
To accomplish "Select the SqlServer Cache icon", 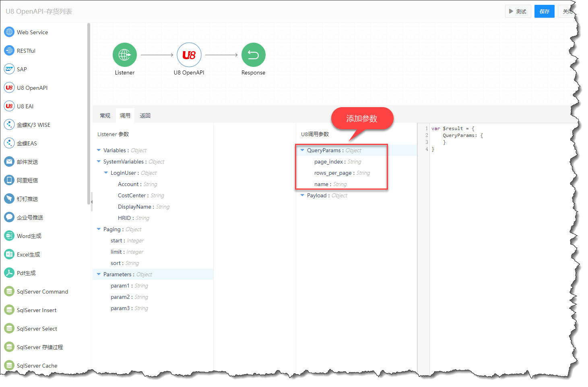I will (x=9, y=365).
